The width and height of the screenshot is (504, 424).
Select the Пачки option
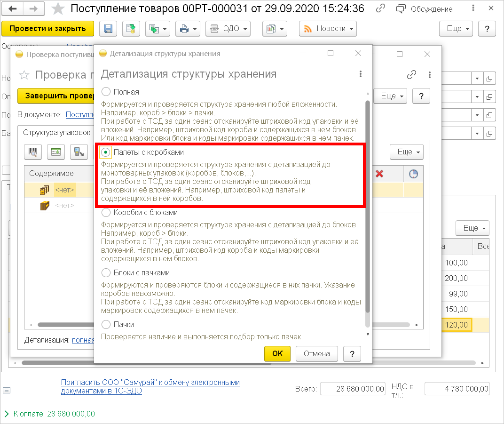(106, 324)
